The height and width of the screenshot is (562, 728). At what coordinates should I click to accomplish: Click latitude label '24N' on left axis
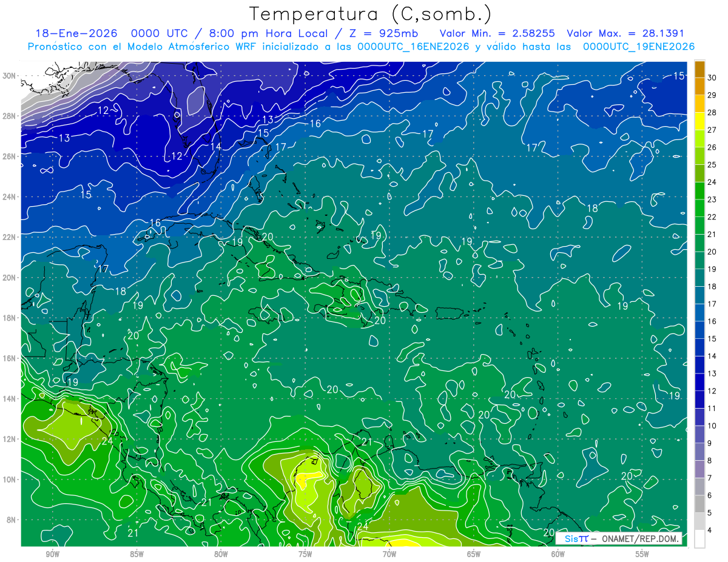pos(10,196)
